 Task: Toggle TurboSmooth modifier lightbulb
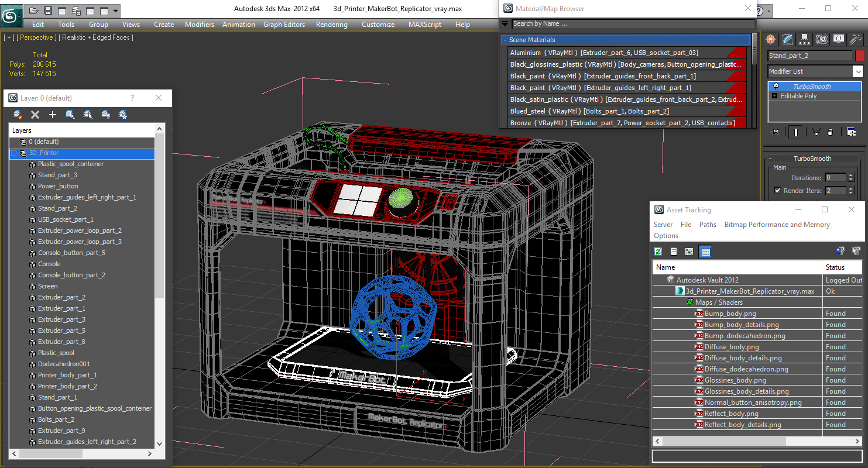coord(776,87)
